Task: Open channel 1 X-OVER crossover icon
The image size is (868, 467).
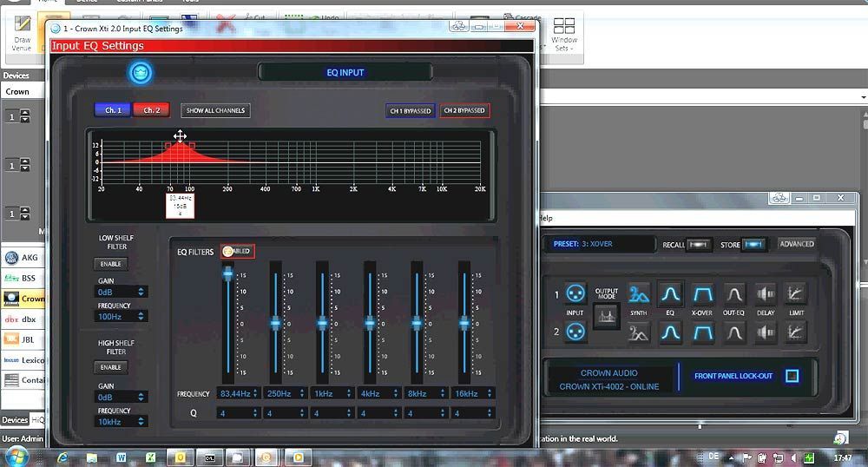Action: pyautogui.click(x=701, y=293)
